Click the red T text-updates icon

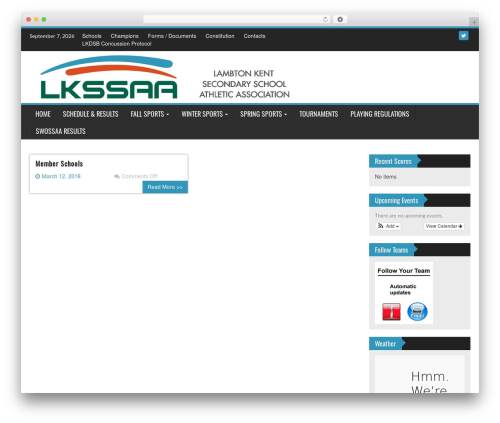coord(391,311)
